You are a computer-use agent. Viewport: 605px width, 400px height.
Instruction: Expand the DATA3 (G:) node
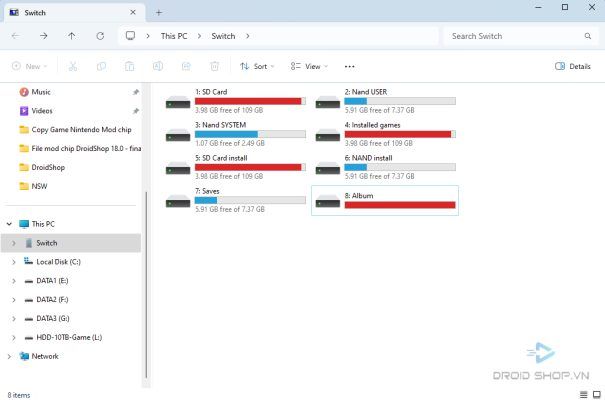[14, 319]
